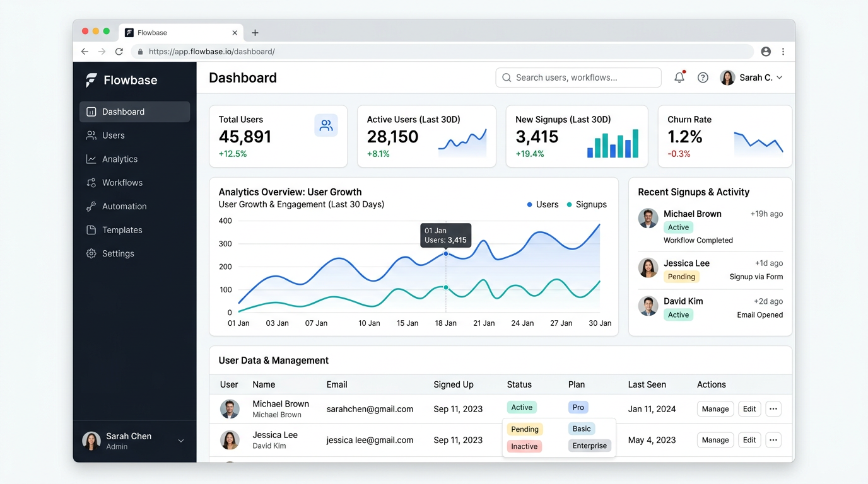Open the Automation section

(x=91, y=206)
